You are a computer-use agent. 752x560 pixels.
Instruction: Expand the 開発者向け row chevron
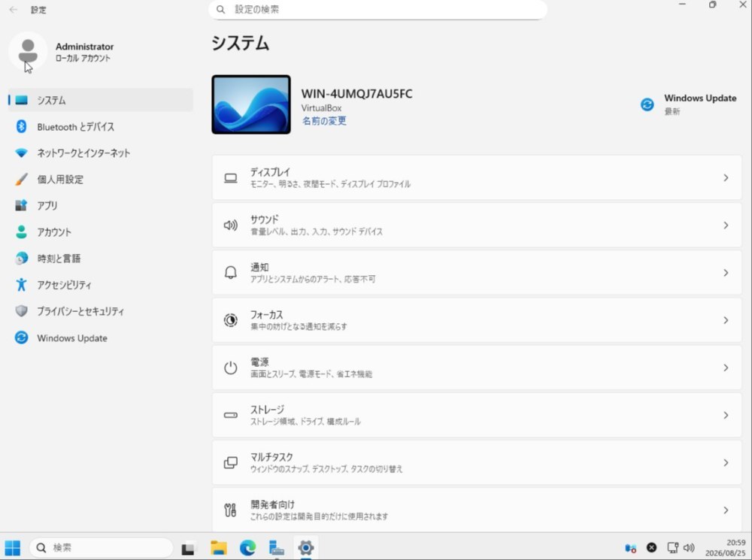726,510
